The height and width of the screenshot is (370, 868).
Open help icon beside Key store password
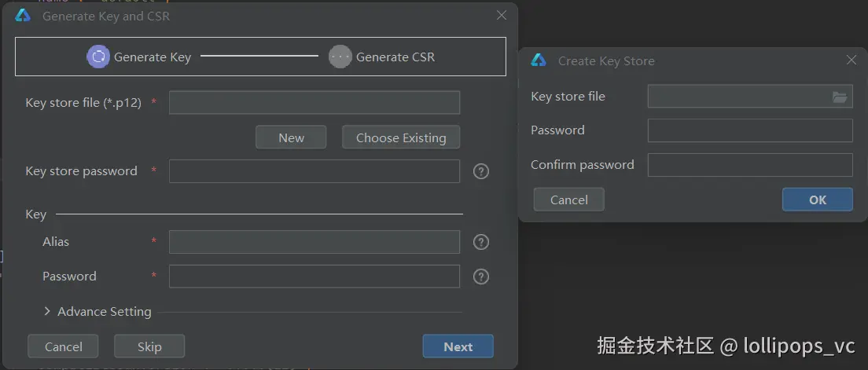tap(481, 171)
